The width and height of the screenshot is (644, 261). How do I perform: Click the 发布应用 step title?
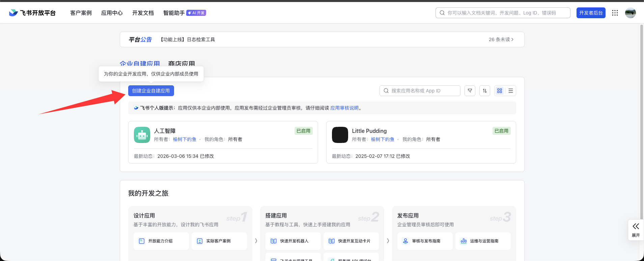pos(408,215)
